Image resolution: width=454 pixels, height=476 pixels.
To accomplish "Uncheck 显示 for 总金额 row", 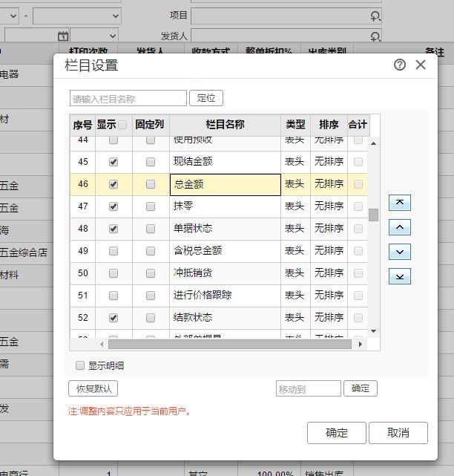I will click(x=113, y=184).
